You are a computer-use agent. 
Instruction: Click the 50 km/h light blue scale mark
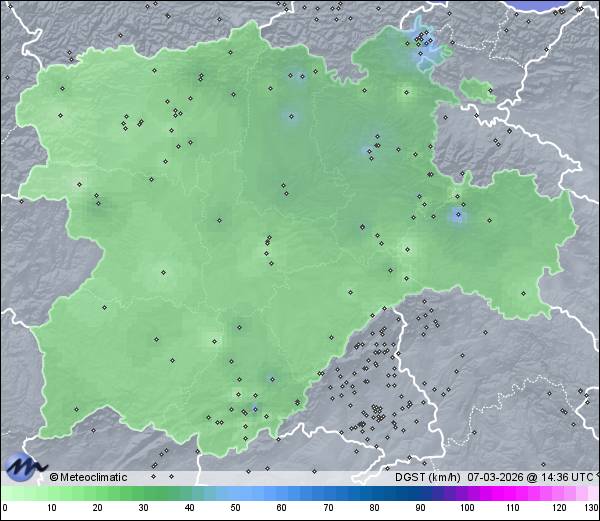235,508
